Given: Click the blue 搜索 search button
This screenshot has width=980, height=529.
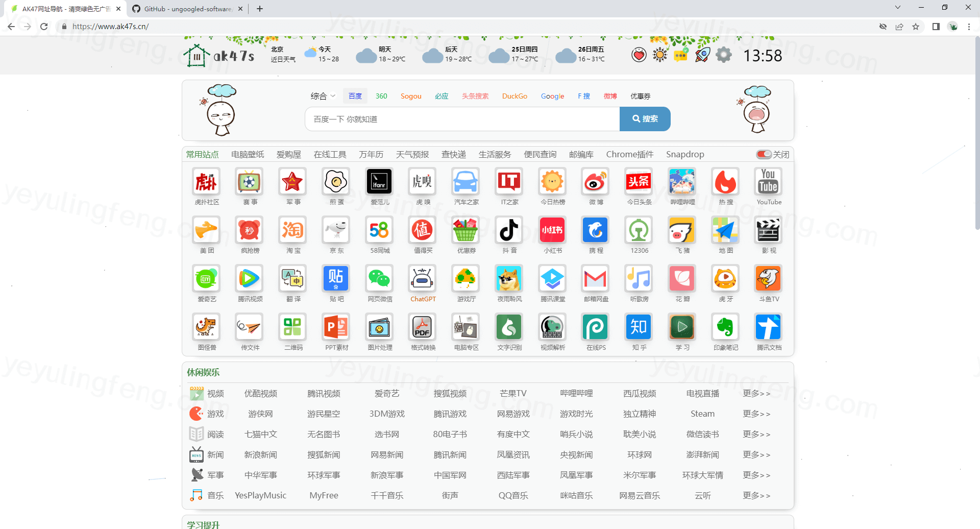Looking at the screenshot, I should click(x=645, y=119).
